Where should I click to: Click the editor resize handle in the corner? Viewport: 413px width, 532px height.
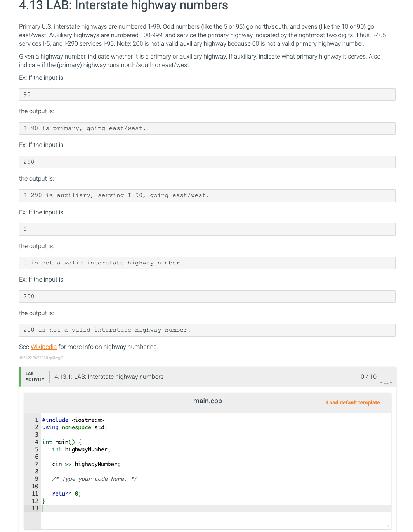click(x=388, y=525)
